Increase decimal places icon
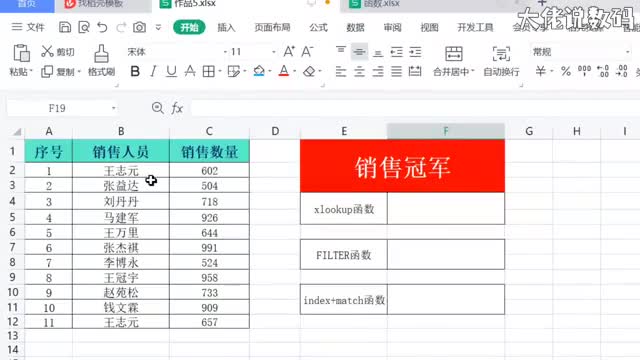The height and width of the screenshot is (360, 640). pyautogui.click(x=603, y=71)
